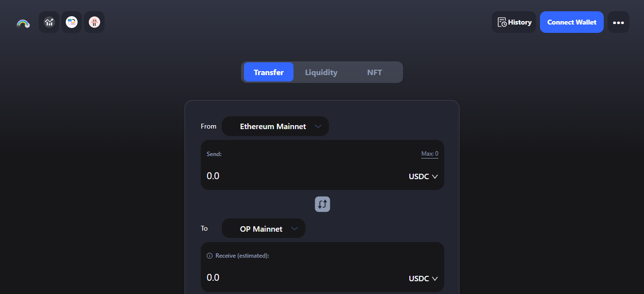Image resolution: width=644 pixels, height=294 pixels.
Task: Click the Receive estimated amount field
Action: click(x=295, y=278)
